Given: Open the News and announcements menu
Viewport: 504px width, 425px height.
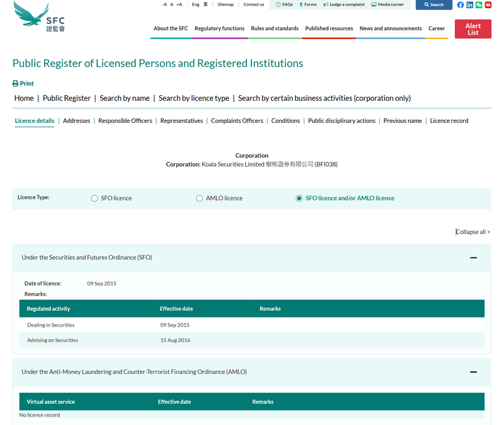Looking at the screenshot, I should click(391, 28).
